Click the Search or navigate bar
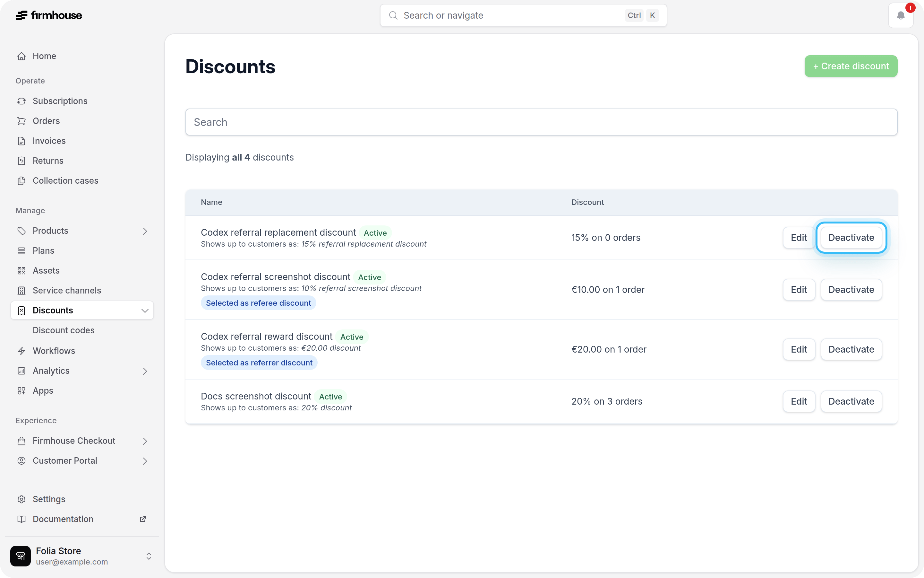The image size is (924, 578). click(x=523, y=15)
